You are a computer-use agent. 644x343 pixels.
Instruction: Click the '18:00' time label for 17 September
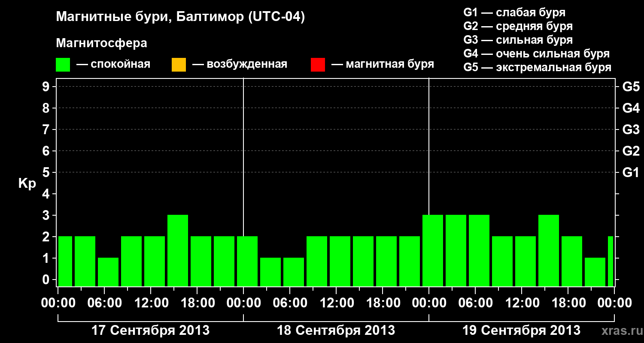click(197, 303)
